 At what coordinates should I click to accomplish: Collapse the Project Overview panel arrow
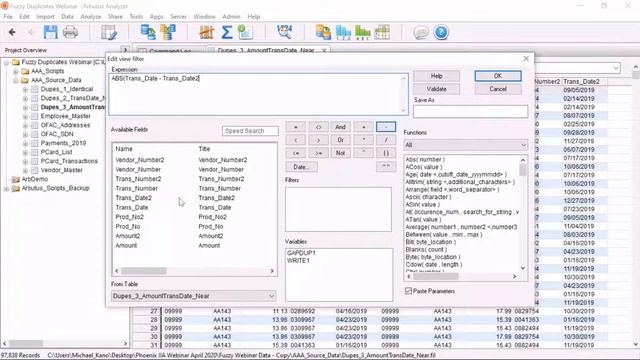(125, 50)
